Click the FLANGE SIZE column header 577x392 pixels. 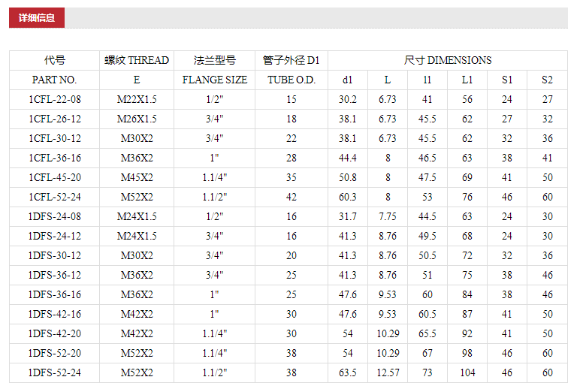215,80
